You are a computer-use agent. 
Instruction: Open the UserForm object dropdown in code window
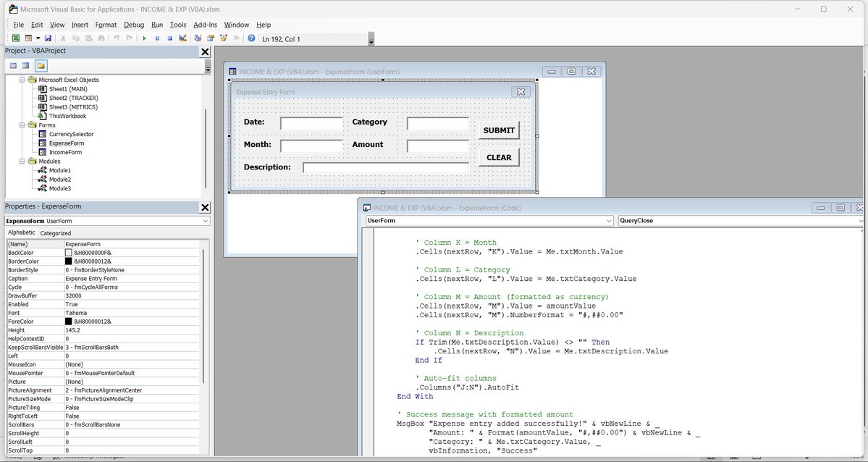[x=609, y=220]
